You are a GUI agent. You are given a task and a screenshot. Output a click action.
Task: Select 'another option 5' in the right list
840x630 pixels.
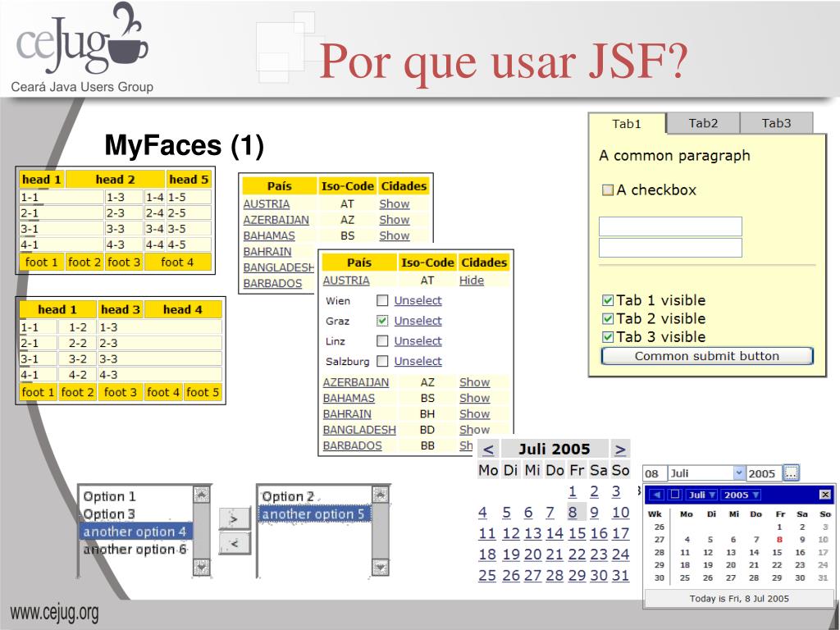314,514
